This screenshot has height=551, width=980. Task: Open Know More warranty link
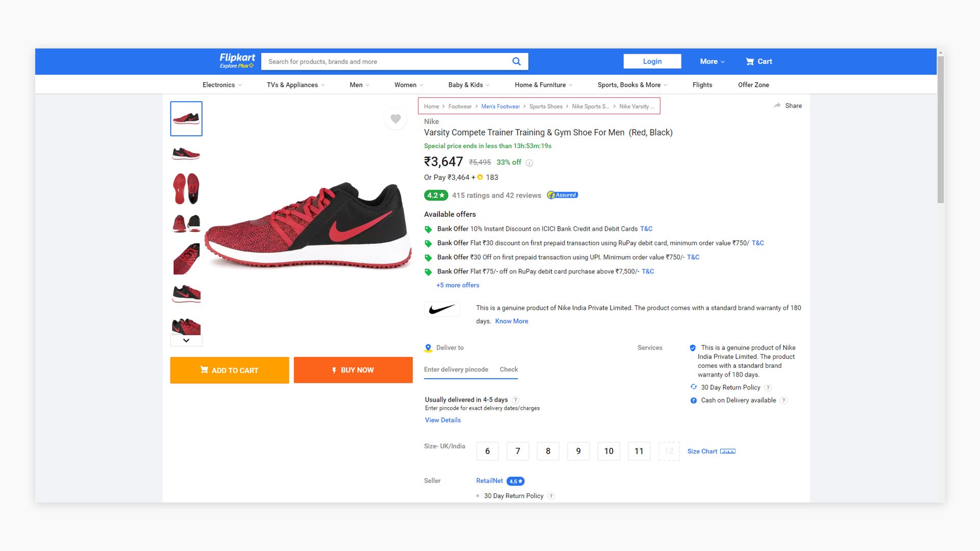(511, 321)
